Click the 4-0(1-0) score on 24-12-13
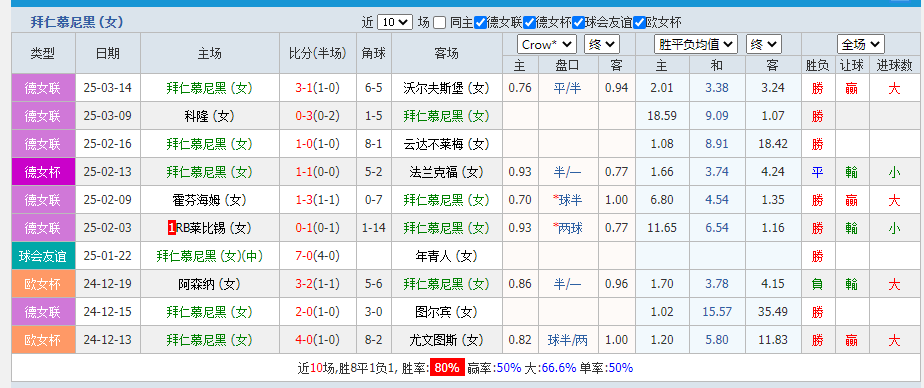 (x=318, y=340)
